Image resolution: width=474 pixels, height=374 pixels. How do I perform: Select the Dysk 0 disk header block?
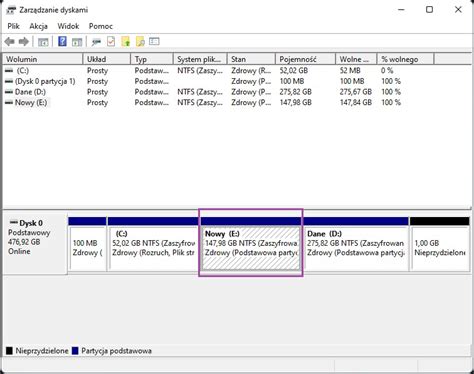tap(35, 244)
